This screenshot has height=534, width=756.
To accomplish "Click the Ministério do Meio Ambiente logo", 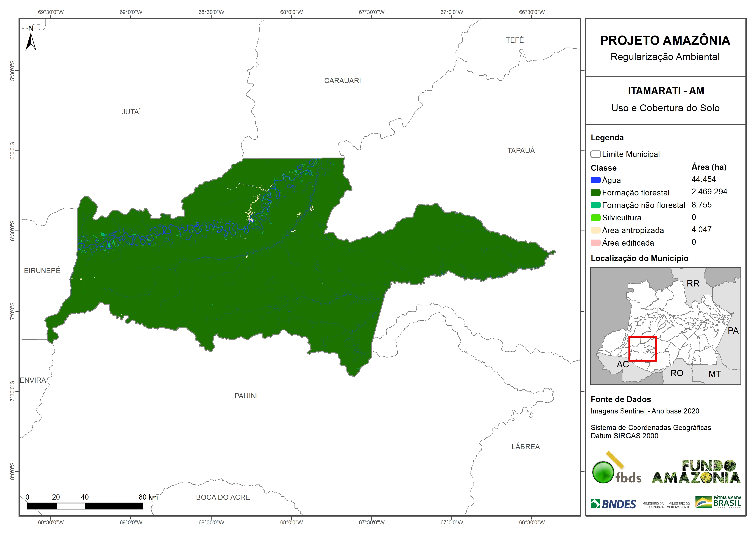I will coord(678,505).
